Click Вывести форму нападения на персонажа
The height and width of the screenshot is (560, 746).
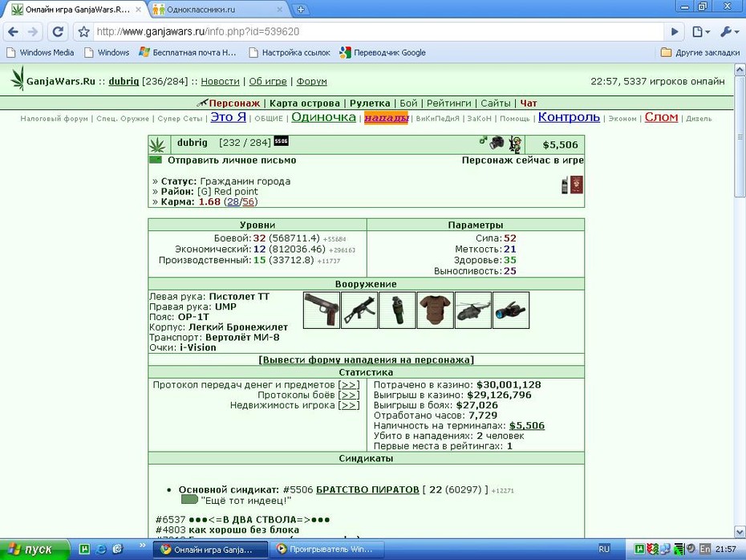(x=366, y=359)
